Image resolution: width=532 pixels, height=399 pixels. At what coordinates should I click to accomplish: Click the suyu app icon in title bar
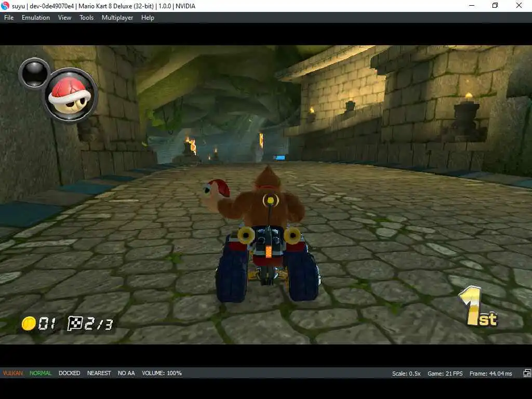coord(5,6)
